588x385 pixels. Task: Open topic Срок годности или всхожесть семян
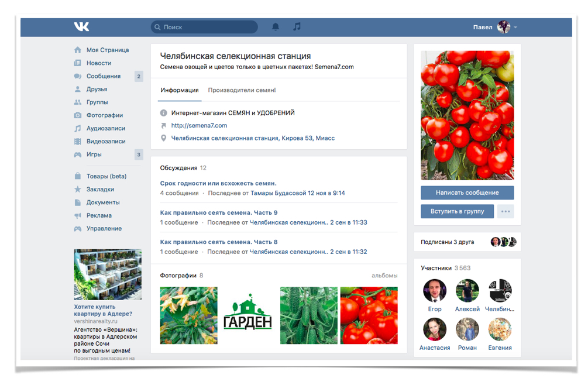[x=218, y=183]
